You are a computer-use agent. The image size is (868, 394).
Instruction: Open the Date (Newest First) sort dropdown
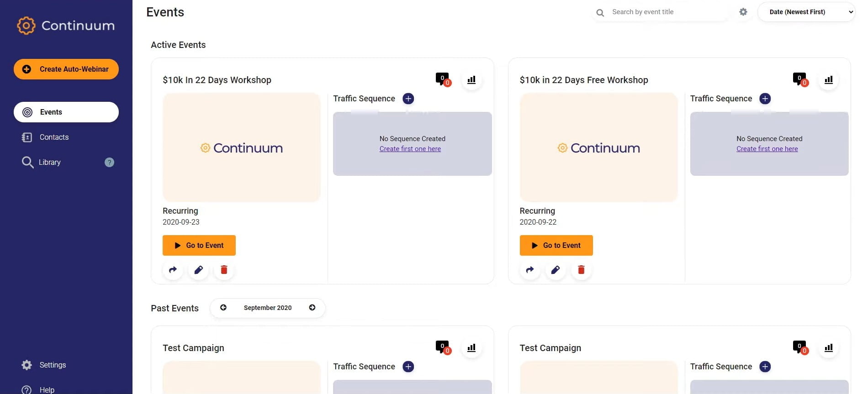(806, 12)
